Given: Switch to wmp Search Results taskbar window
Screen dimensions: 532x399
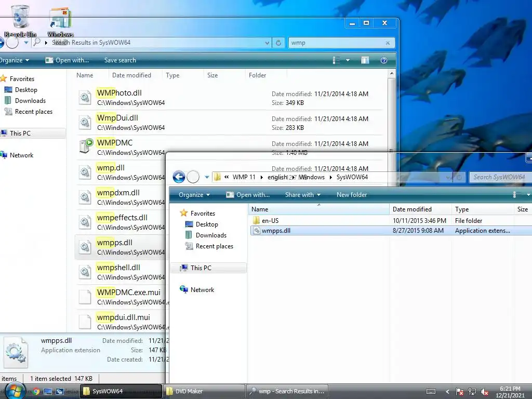Looking at the screenshot, I should pyautogui.click(x=287, y=391).
